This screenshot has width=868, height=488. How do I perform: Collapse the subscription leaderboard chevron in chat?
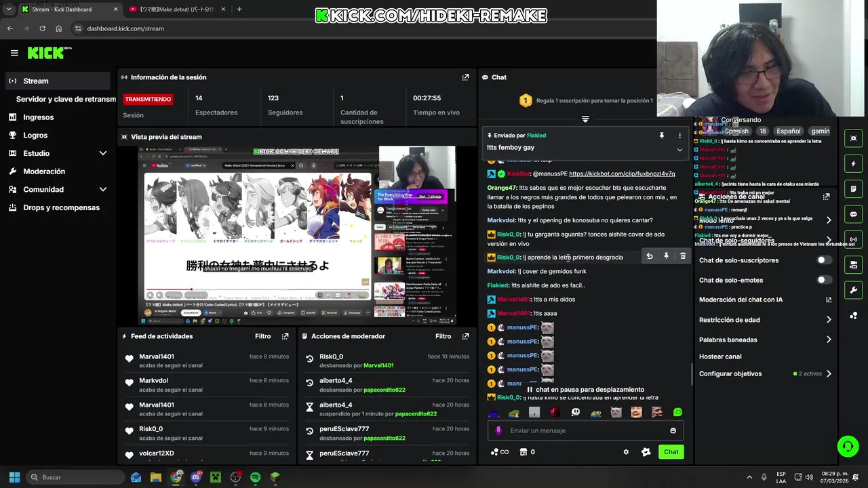tap(585, 119)
